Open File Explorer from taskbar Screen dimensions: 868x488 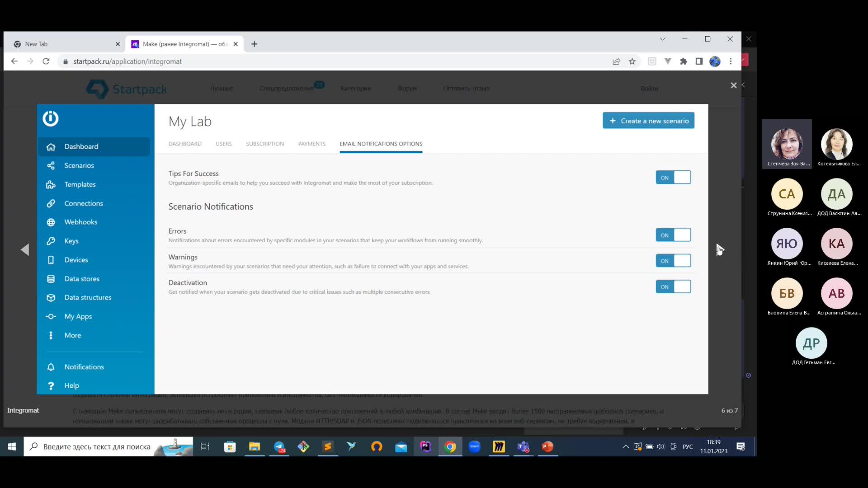coord(255,447)
